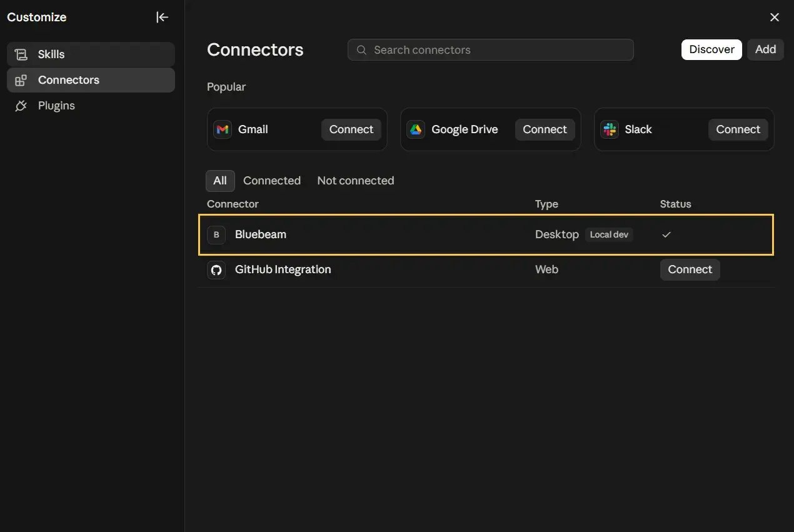Click the Google Drive card name
The width and height of the screenshot is (794, 532).
point(465,129)
